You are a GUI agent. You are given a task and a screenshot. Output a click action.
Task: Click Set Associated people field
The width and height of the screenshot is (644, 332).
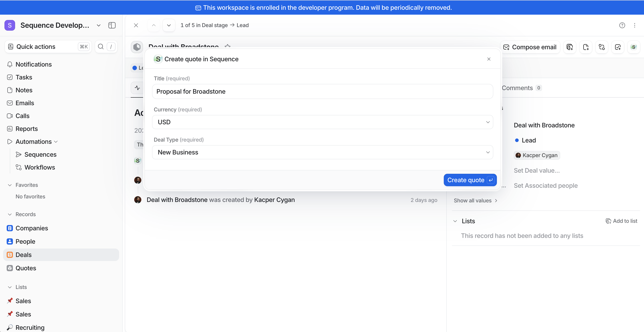pos(546,186)
